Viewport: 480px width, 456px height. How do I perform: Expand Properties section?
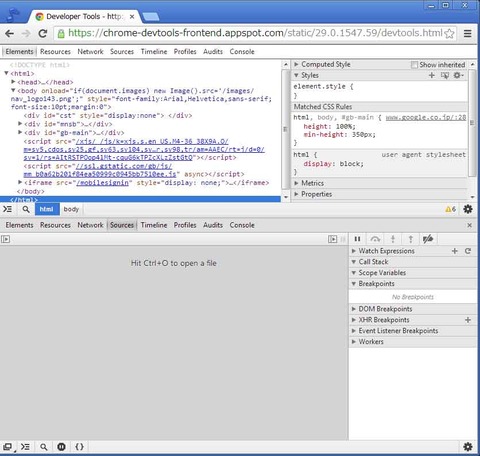[296, 194]
